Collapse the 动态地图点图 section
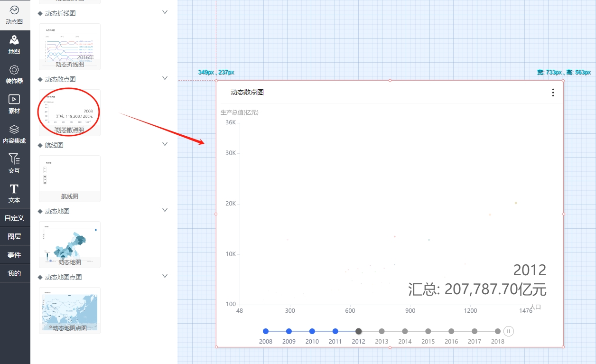Image resolution: width=596 pixels, height=364 pixels. click(x=165, y=276)
